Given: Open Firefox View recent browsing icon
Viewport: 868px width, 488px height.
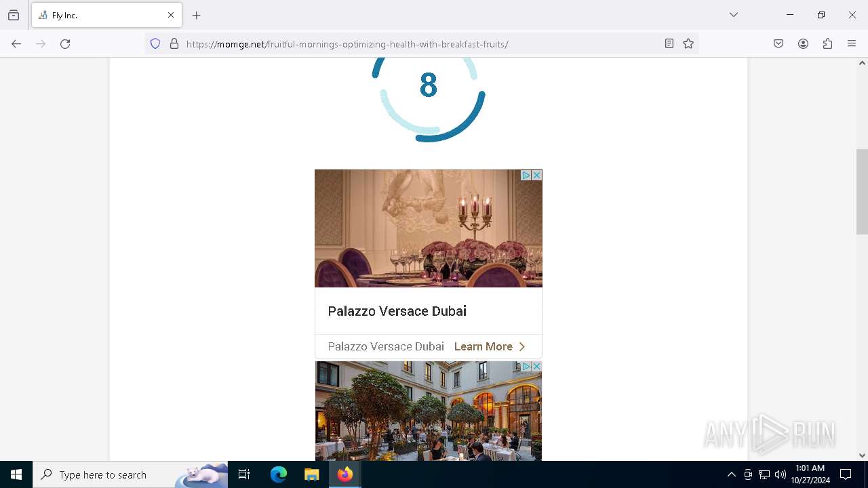Looking at the screenshot, I should click(x=14, y=15).
